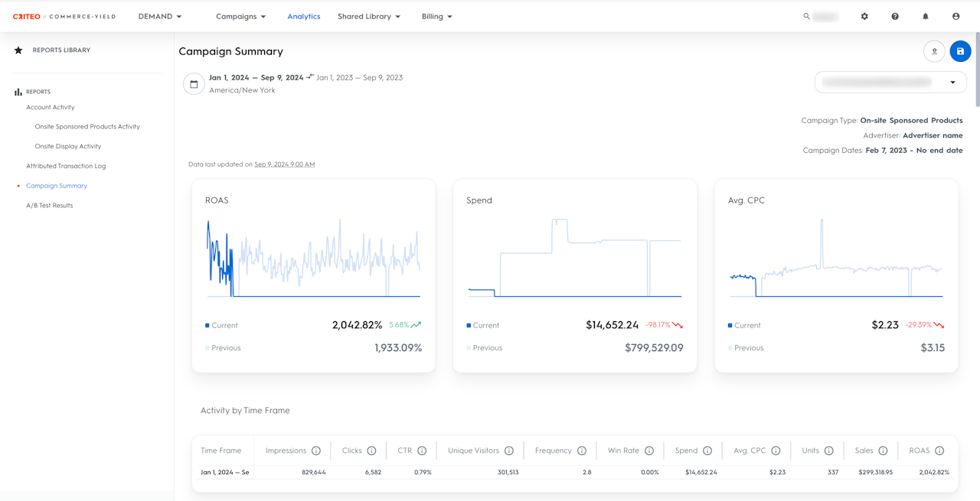Open the user account profile icon

[955, 16]
